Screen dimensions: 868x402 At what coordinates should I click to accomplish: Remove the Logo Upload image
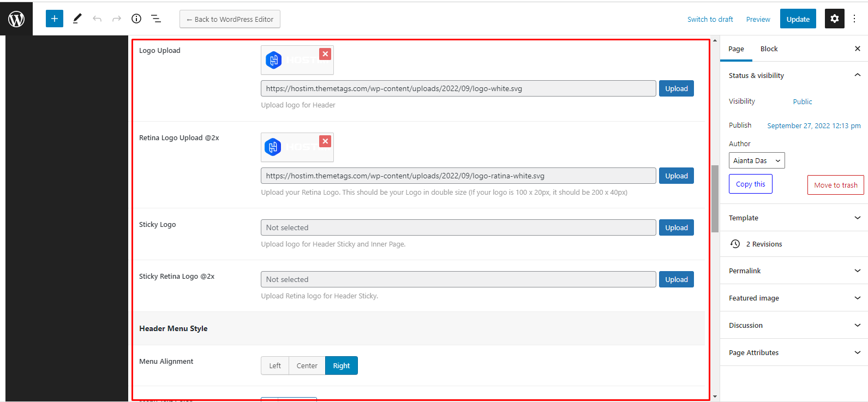click(325, 54)
